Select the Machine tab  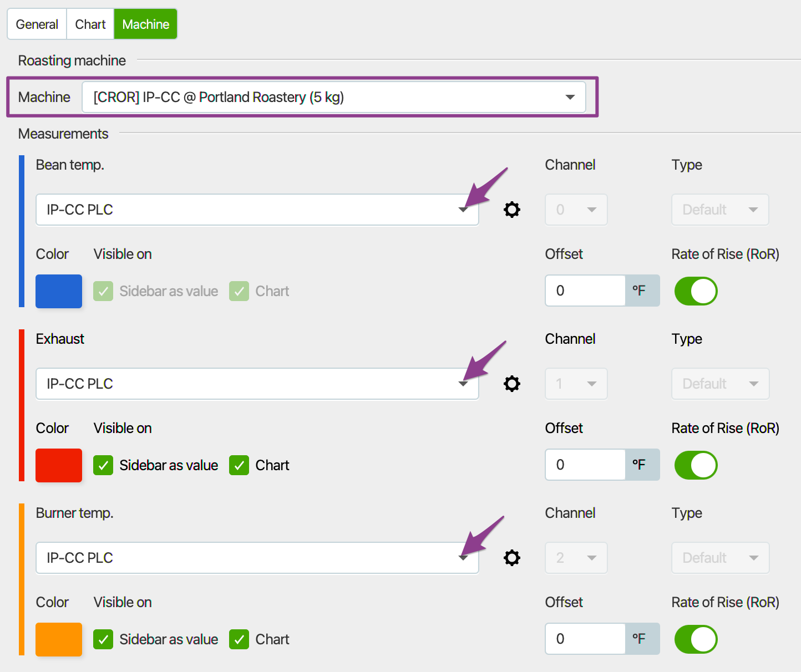click(145, 24)
